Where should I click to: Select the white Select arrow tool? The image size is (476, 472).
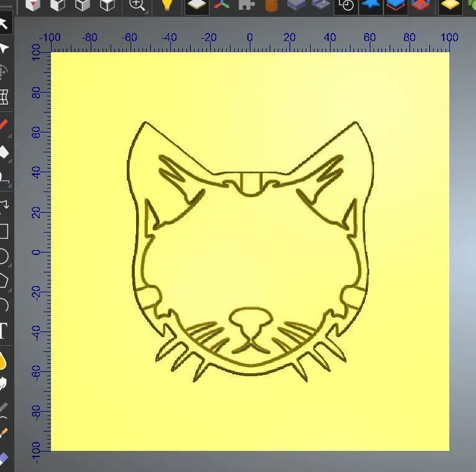[4, 24]
